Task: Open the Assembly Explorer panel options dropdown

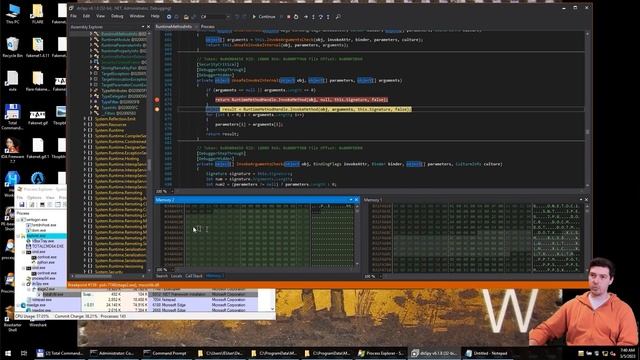Action: pos(142,27)
